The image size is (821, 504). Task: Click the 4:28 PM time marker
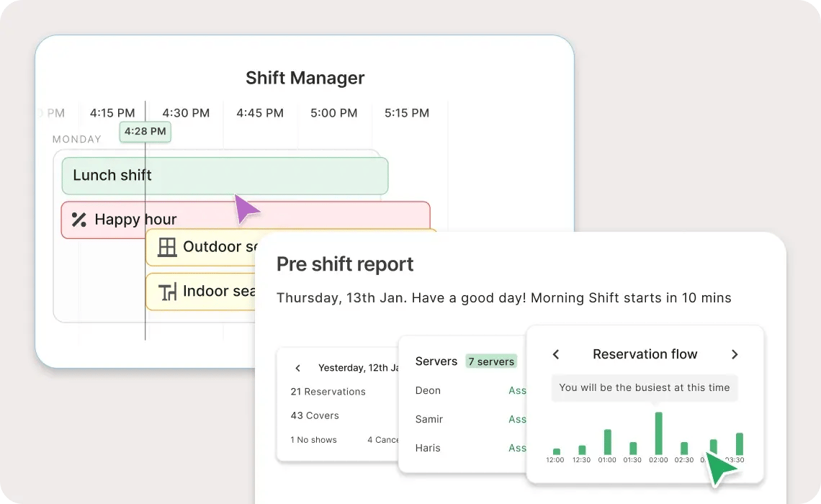point(145,131)
